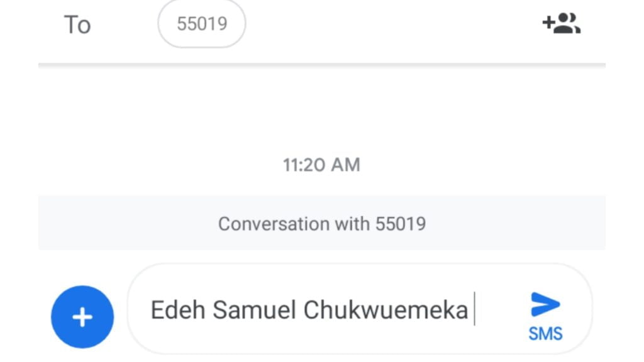This screenshot has width=644, height=362.
Task: Click the "Conversation with 55019" banner
Action: pos(321,224)
